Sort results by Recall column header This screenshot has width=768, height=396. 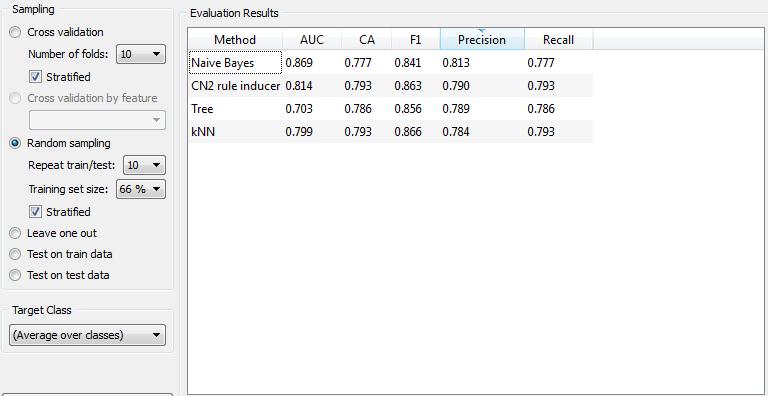click(558, 40)
